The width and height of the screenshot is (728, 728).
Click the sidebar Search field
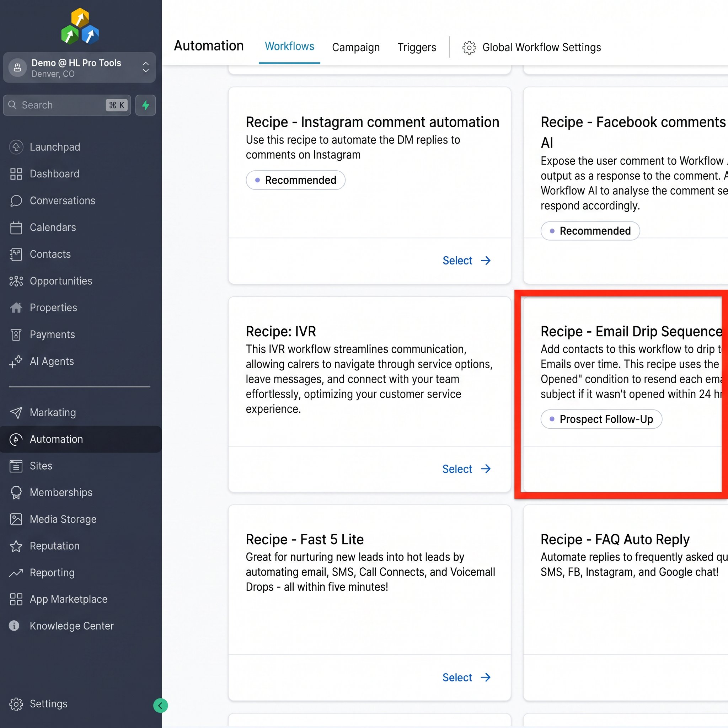[67, 105]
